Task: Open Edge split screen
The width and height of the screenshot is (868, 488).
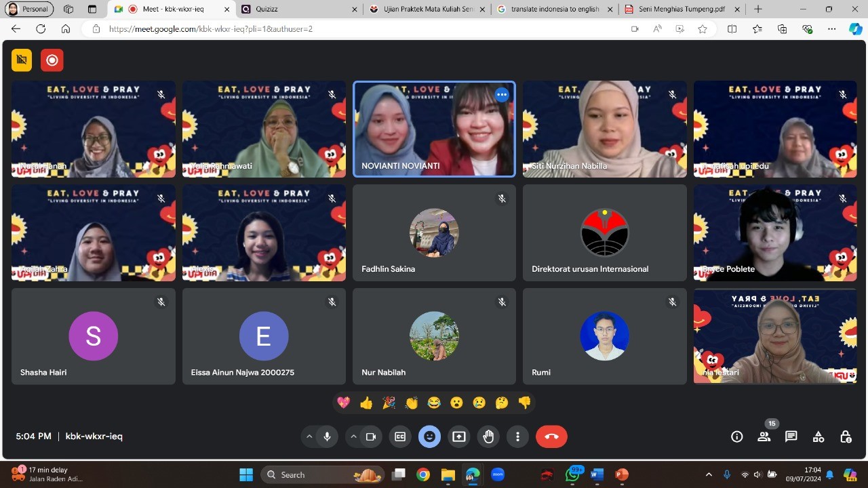Action: [732, 29]
